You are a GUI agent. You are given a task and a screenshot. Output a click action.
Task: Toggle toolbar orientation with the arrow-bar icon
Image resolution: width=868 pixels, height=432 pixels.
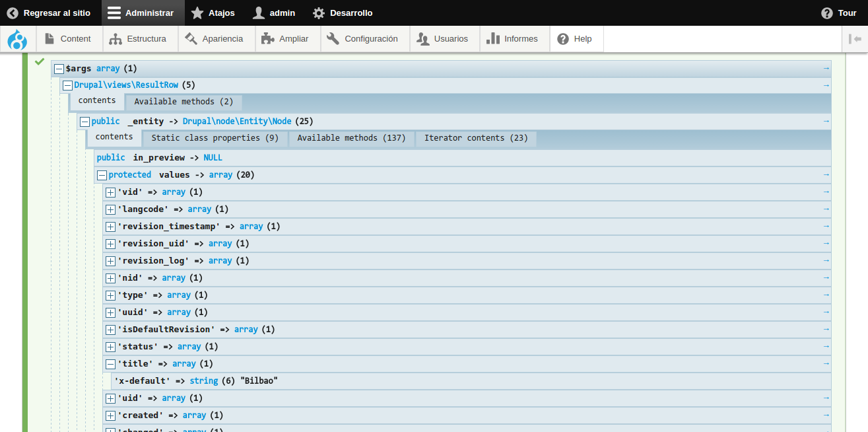pyautogui.click(x=855, y=39)
